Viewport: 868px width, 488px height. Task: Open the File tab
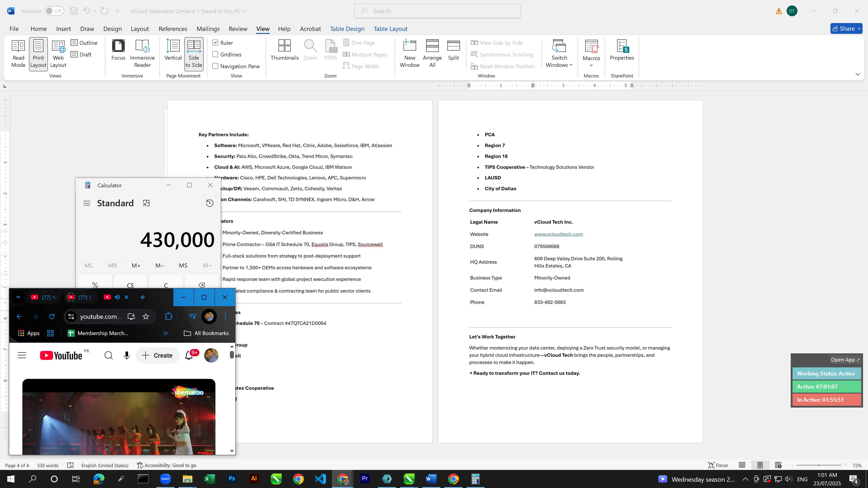[14, 29]
